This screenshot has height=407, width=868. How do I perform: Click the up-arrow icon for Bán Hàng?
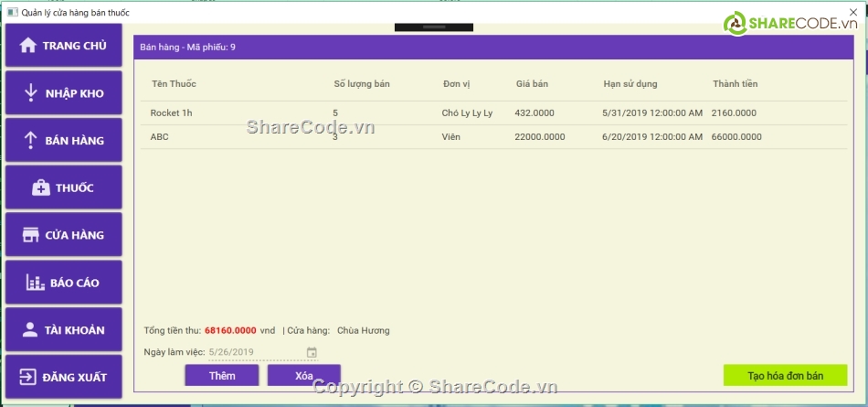[30, 141]
